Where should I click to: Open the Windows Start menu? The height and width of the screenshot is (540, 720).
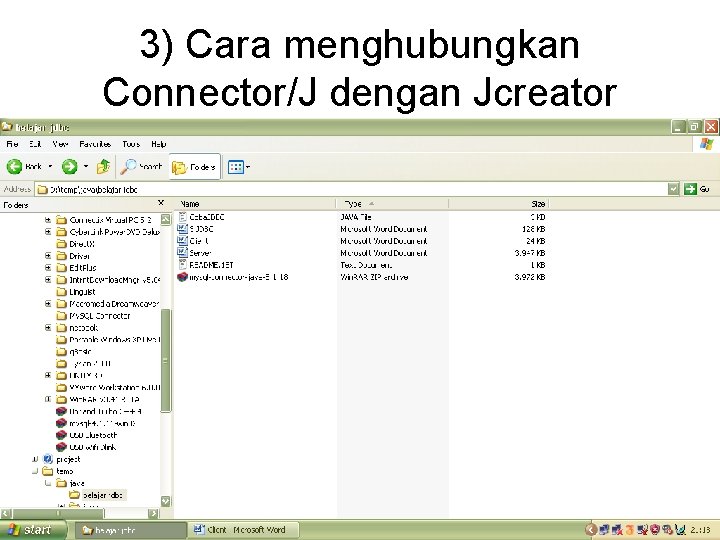32,530
